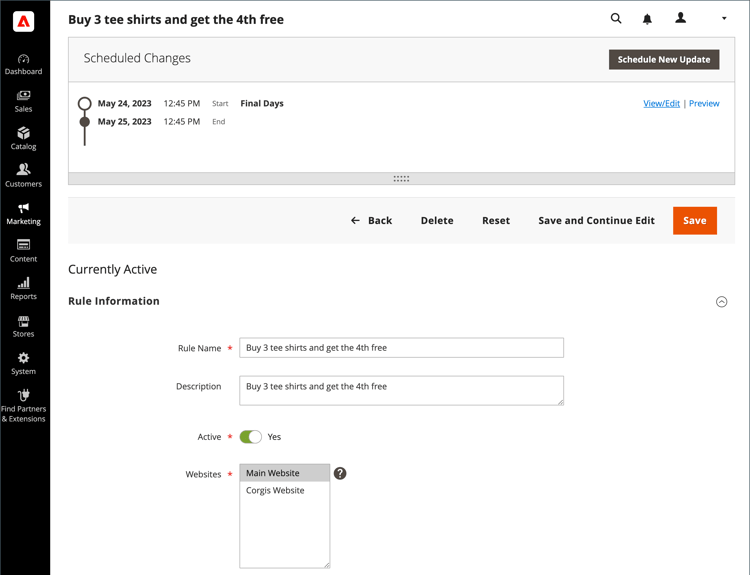Open the Catalog sidebar icon
Viewport: 750px width, 575px height.
pos(23,138)
